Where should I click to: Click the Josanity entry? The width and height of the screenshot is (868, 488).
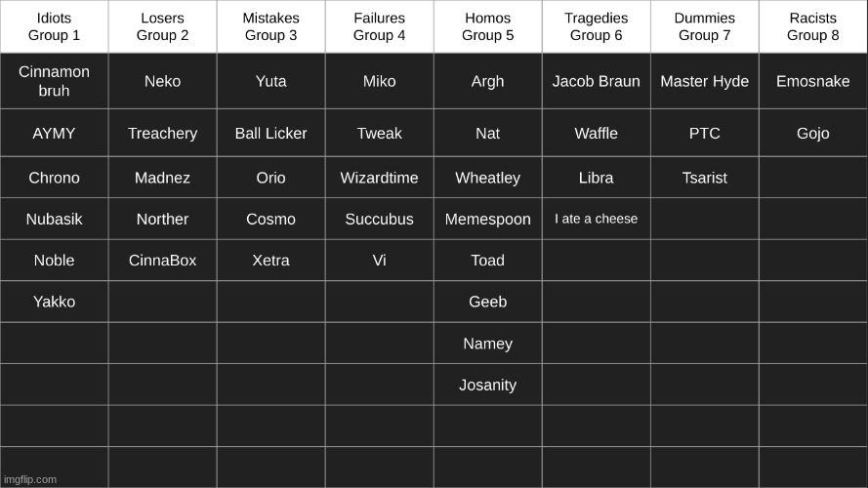pos(487,385)
